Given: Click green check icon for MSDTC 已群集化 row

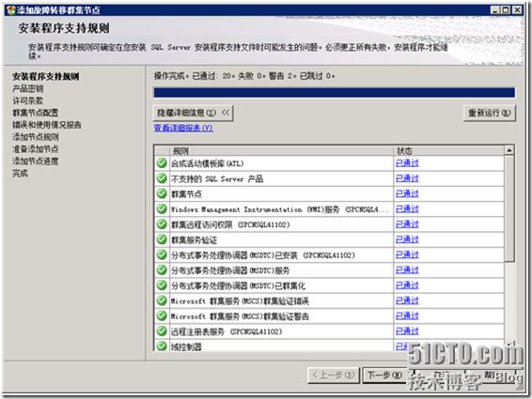Looking at the screenshot, I should click(x=162, y=285).
